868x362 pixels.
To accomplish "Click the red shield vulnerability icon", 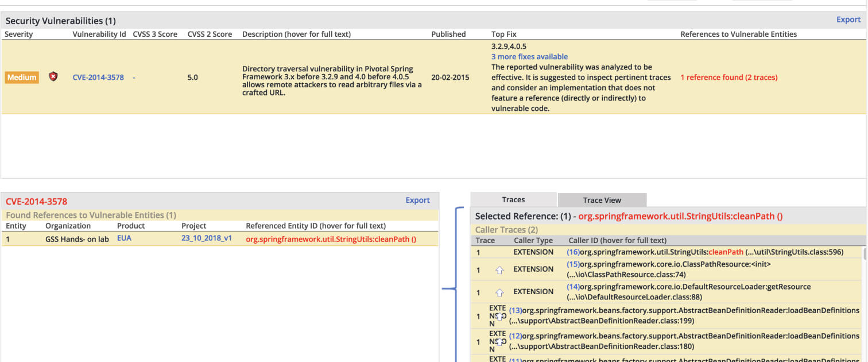I will (53, 76).
